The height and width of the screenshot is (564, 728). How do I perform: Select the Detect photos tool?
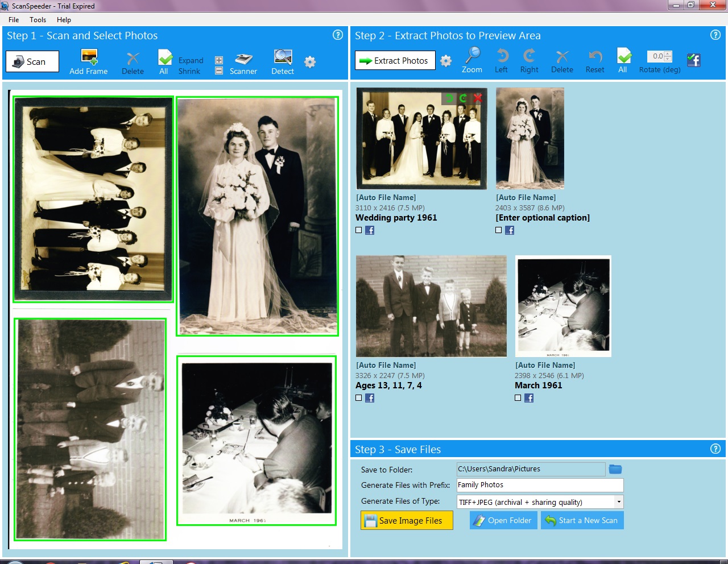click(283, 57)
